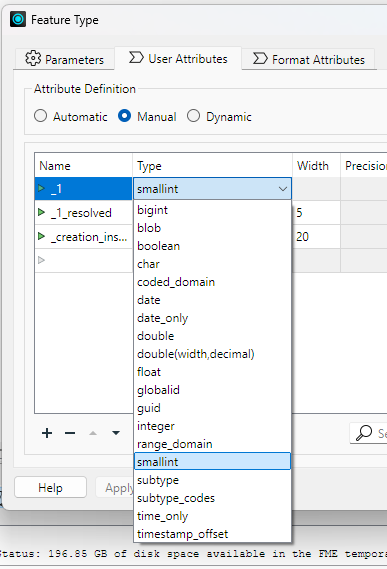Click the Feature Type window icon

pyautogui.click(x=18, y=19)
